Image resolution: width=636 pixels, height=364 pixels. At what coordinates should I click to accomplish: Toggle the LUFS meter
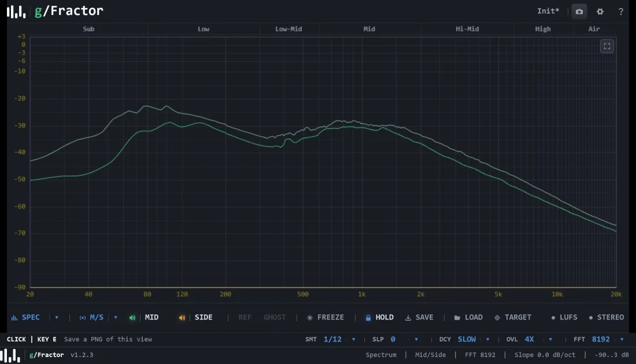(x=564, y=317)
